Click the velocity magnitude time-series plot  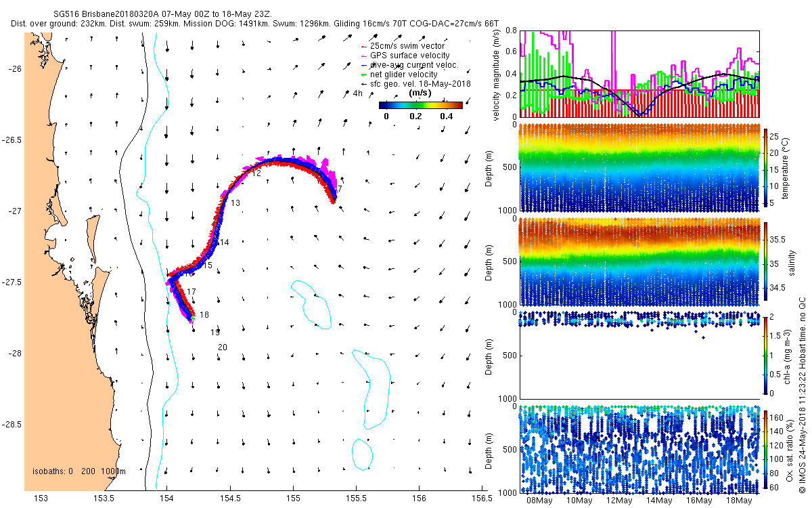[639, 73]
